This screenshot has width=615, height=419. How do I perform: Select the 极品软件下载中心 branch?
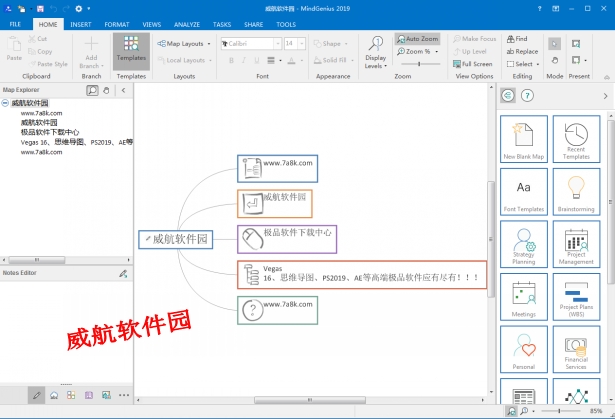[x=287, y=239]
